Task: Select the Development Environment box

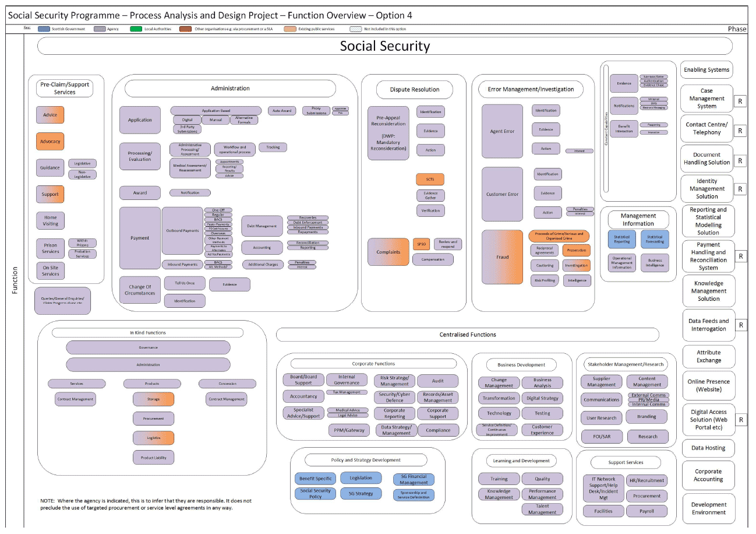Action: (709, 509)
